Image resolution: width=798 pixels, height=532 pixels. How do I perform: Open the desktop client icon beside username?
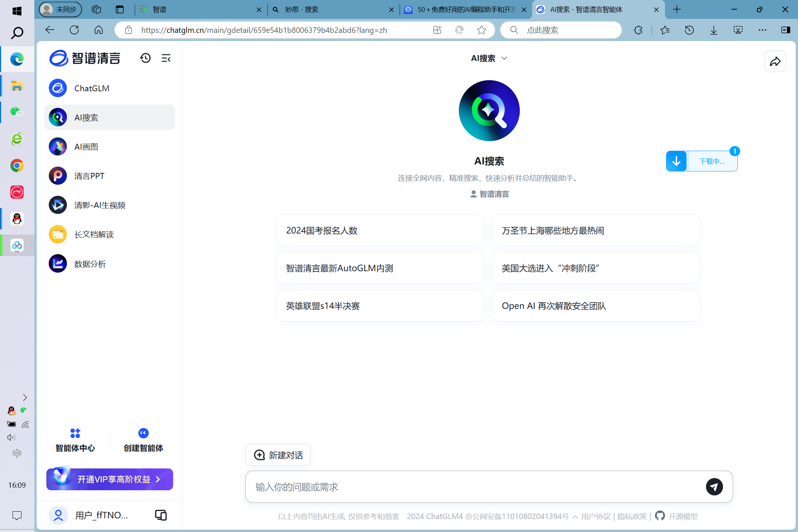click(x=161, y=515)
